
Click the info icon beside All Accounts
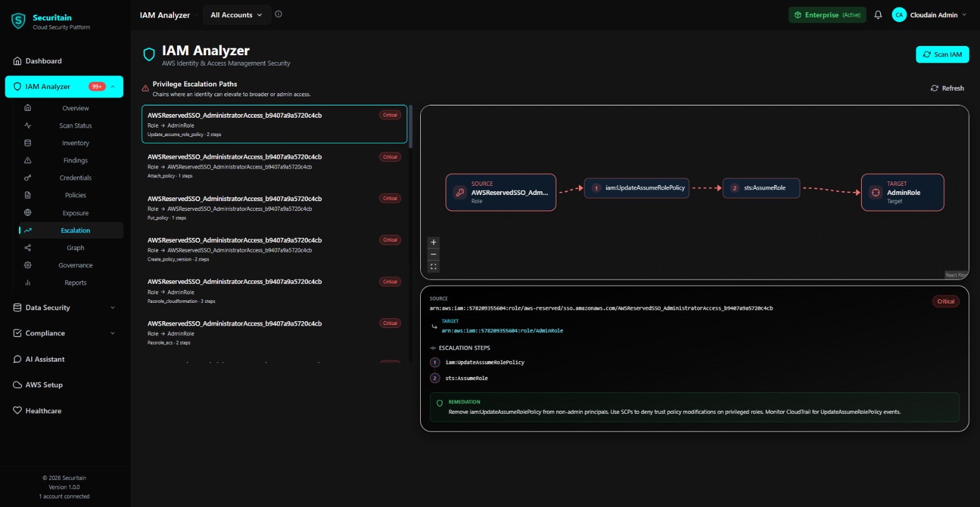pyautogui.click(x=279, y=14)
